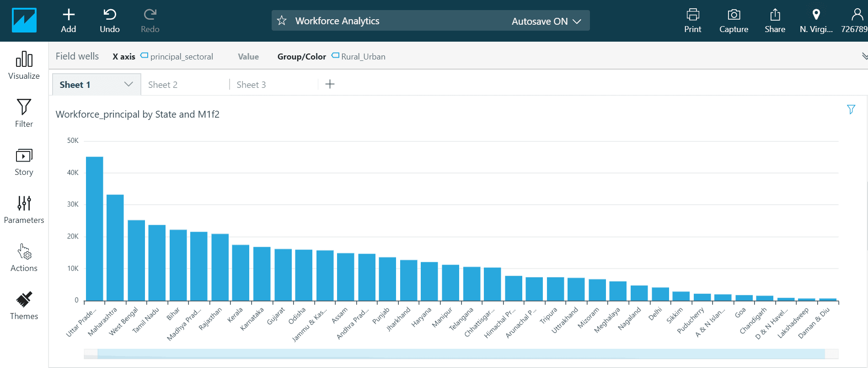Click the Value field well
868x368 pixels.
[248, 57]
